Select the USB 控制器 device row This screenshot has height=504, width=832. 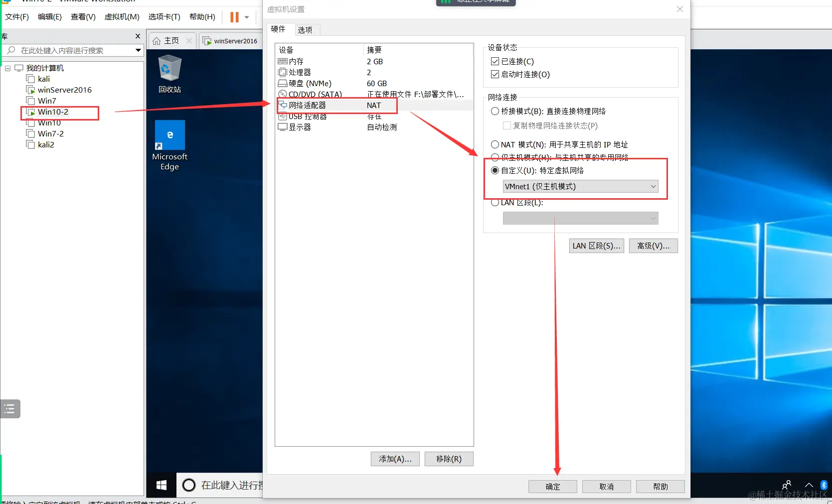374,117
